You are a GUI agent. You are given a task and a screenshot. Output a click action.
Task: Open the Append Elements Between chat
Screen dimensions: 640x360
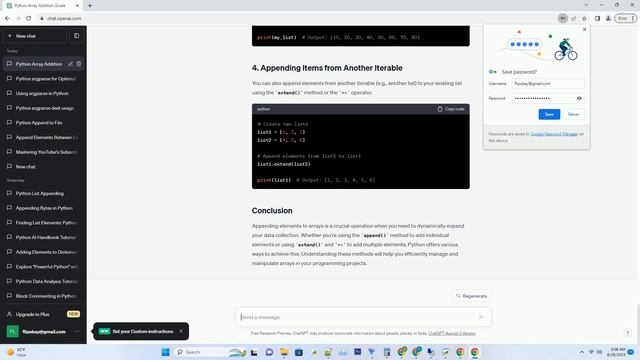43,138
